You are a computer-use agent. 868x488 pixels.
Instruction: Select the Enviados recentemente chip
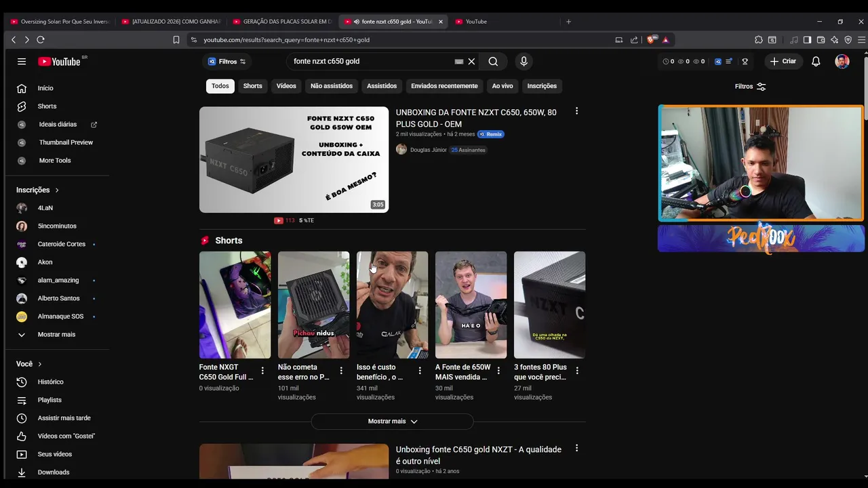point(444,86)
